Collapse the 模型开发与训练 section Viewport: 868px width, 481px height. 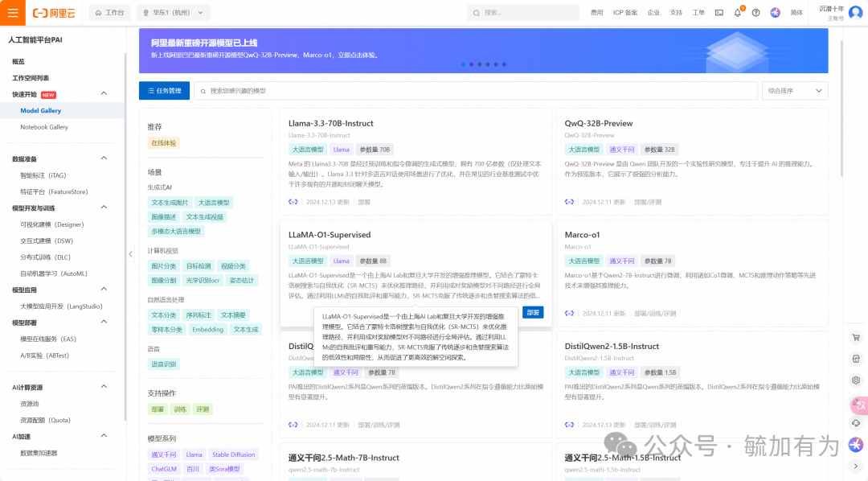(104, 208)
